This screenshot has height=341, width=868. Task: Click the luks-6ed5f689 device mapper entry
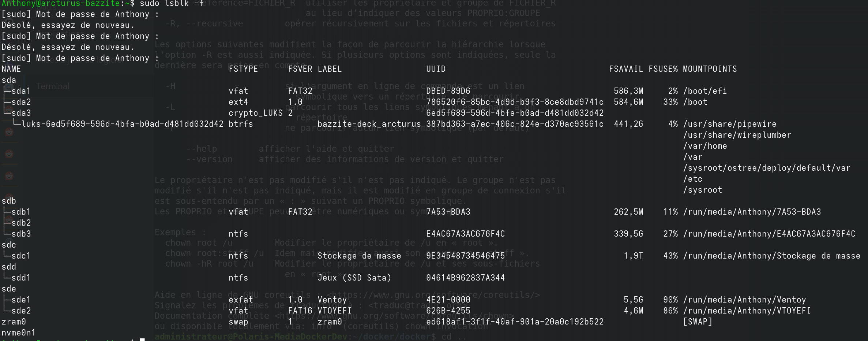click(x=122, y=124)
